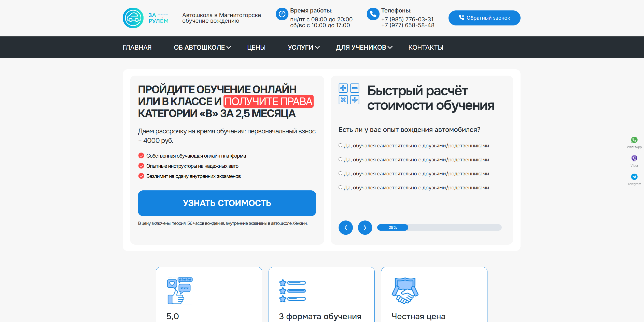
Task: Expand the ОБ АВТОШКОЛЕ menu
Action: click(x=202, y=47)
